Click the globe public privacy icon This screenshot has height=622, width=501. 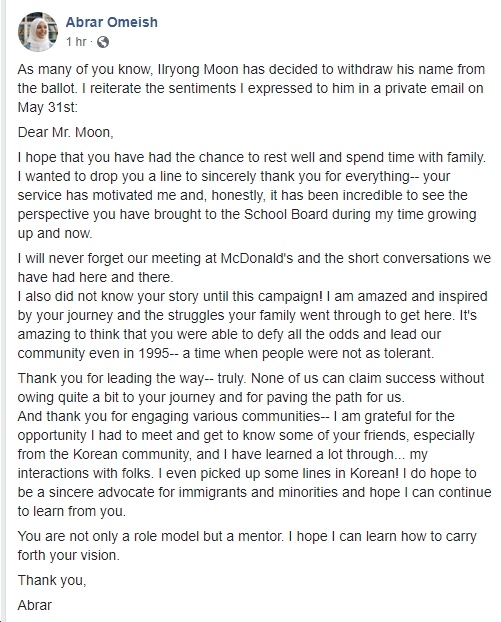coord(103,42)
